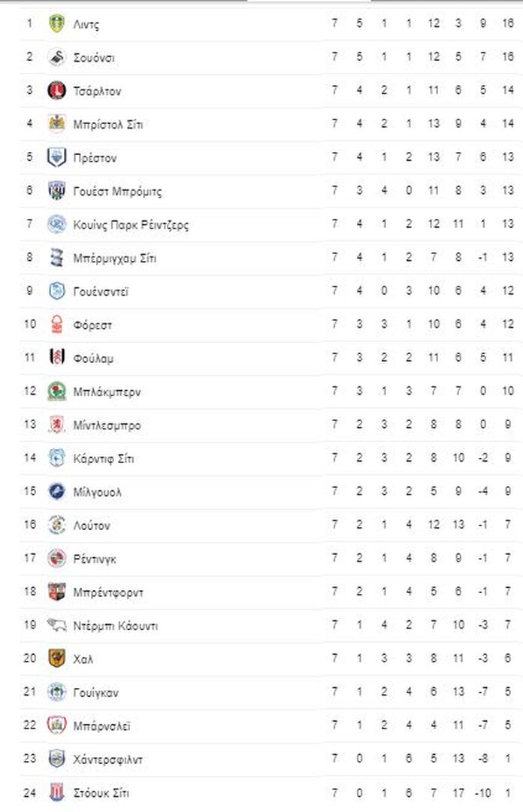Screen dimensions: 523x812
Task: Open the Μπρίστολ Σίτι team link
Action: [x=107, y=124]
